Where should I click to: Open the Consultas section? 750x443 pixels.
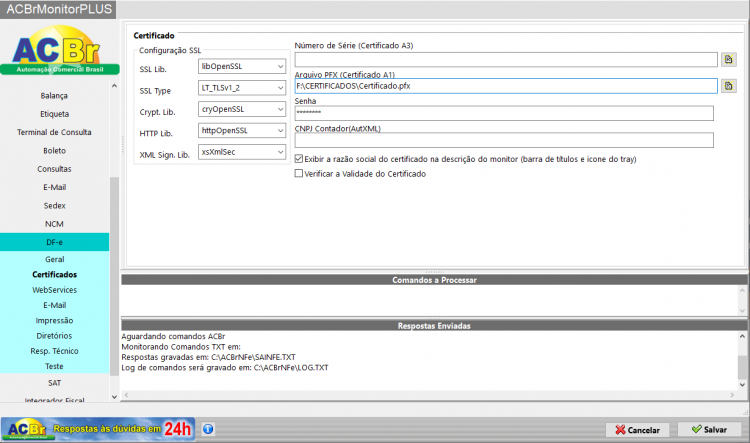pyautogui.click(x=54, y=169)
